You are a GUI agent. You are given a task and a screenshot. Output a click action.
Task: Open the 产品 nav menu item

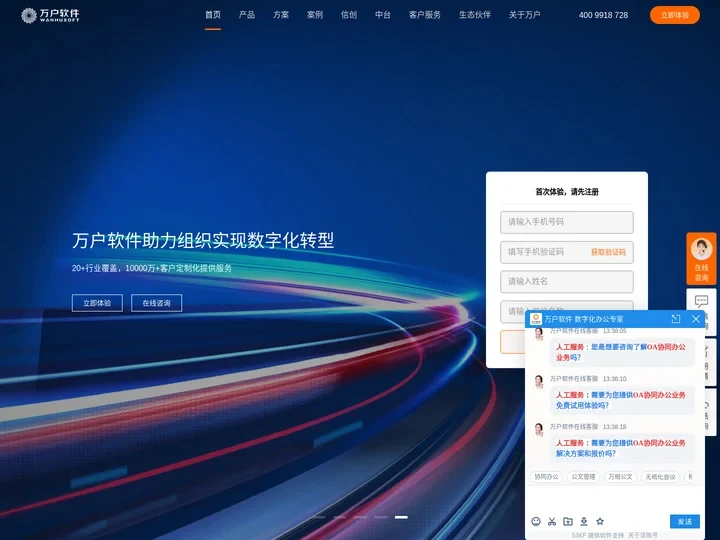[247, 15]
